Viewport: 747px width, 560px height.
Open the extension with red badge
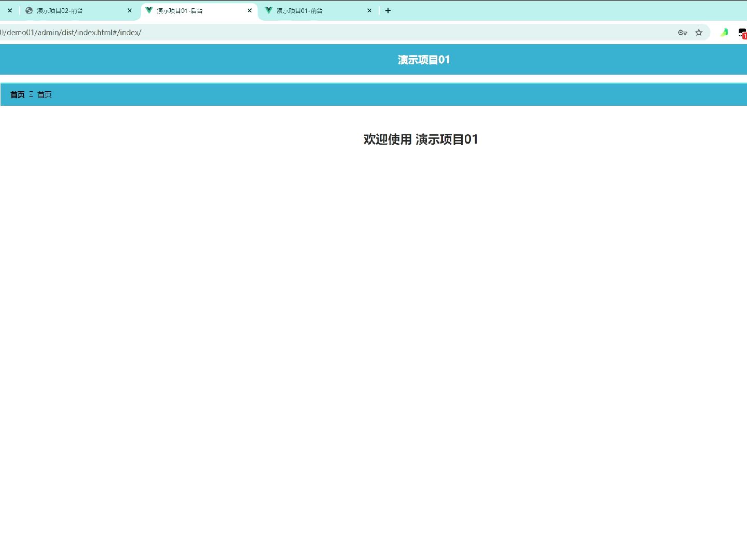(743, 33)
